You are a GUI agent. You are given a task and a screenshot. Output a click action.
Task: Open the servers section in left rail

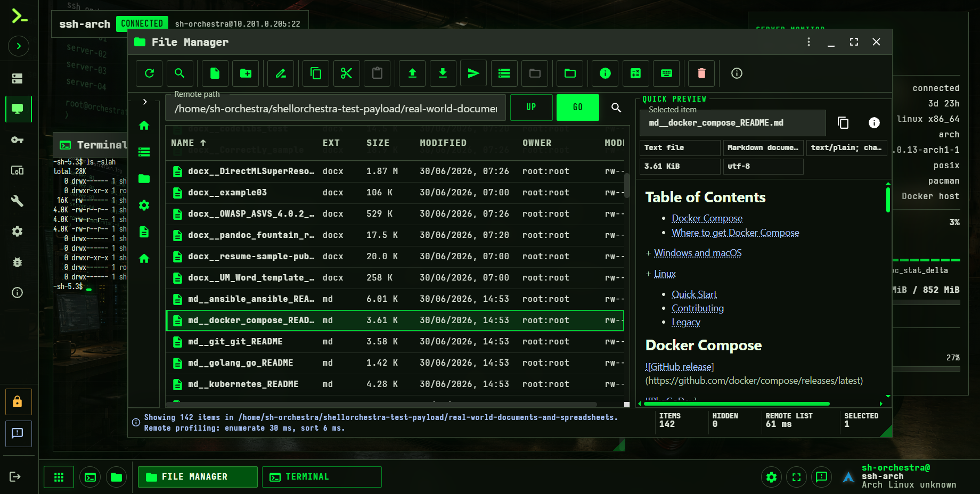pyautogui.click(x=17, y=79)
